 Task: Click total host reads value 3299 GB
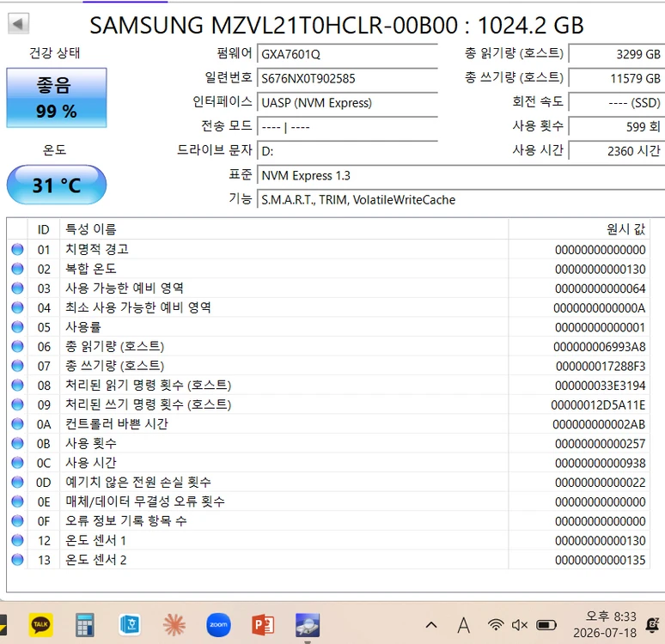[617, 54]
